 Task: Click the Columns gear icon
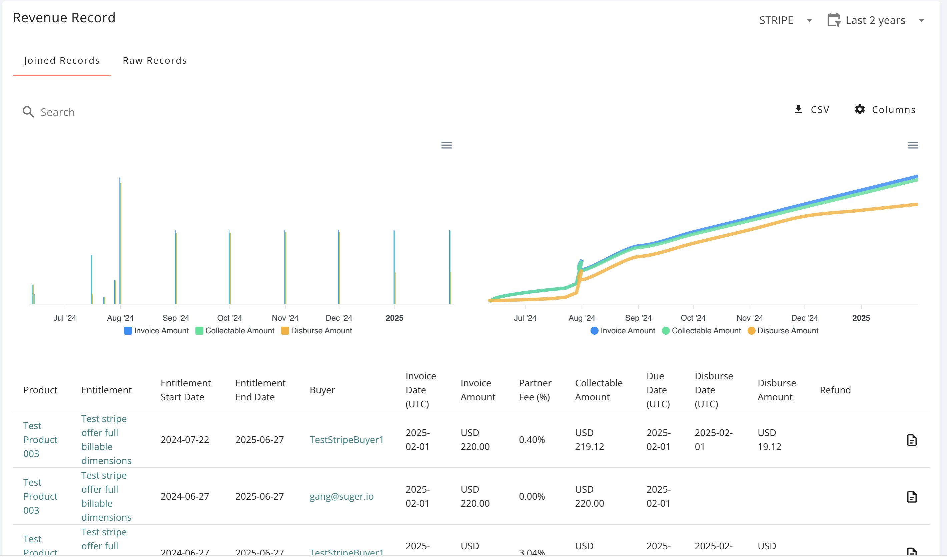coord(859,109)
